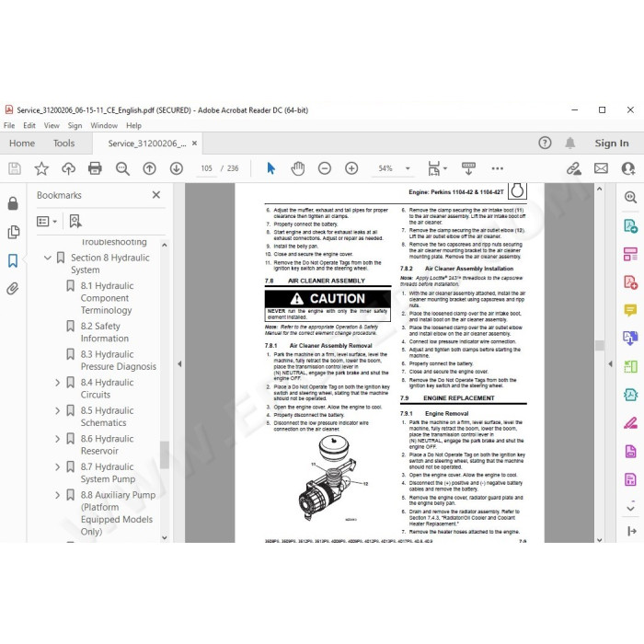Image resolution: width=644 pixels, height=644 pixels.
Task: Zoom out with minus icon
Action: point(325,168)
